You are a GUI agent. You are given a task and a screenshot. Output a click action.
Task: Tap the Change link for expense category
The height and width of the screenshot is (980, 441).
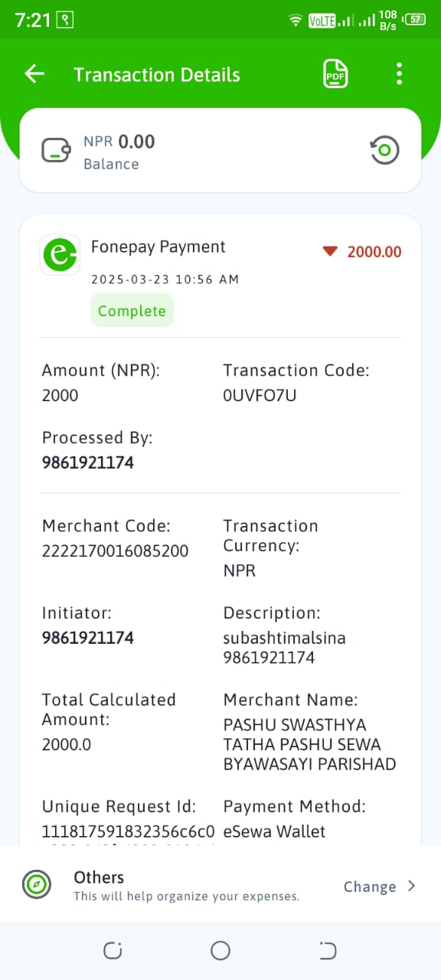click(370, 887)
